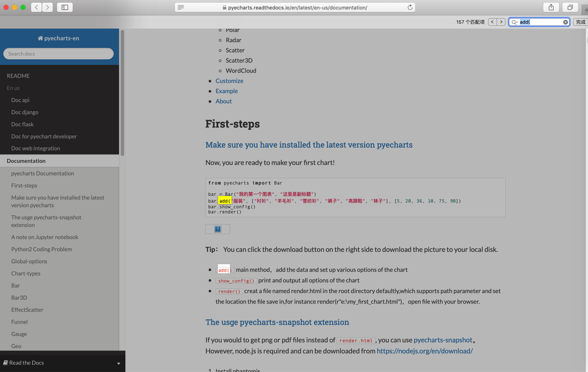Open Bar3D in sidebar
This screenshot has width=588, height=372.
pyautogui.click(x=19, y=298)
